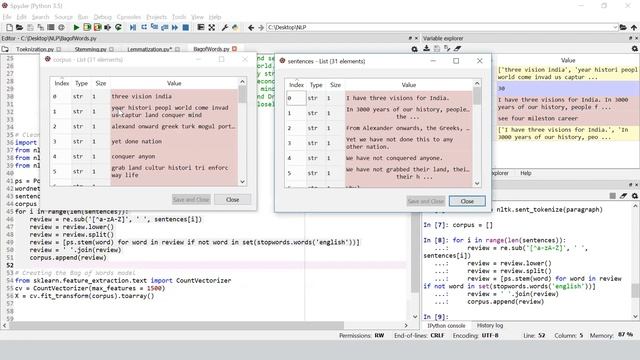The width and height of the screenshot is (640, 360).
Task: Go forward with the right arrow icon
Action: [x=261, y=27]
